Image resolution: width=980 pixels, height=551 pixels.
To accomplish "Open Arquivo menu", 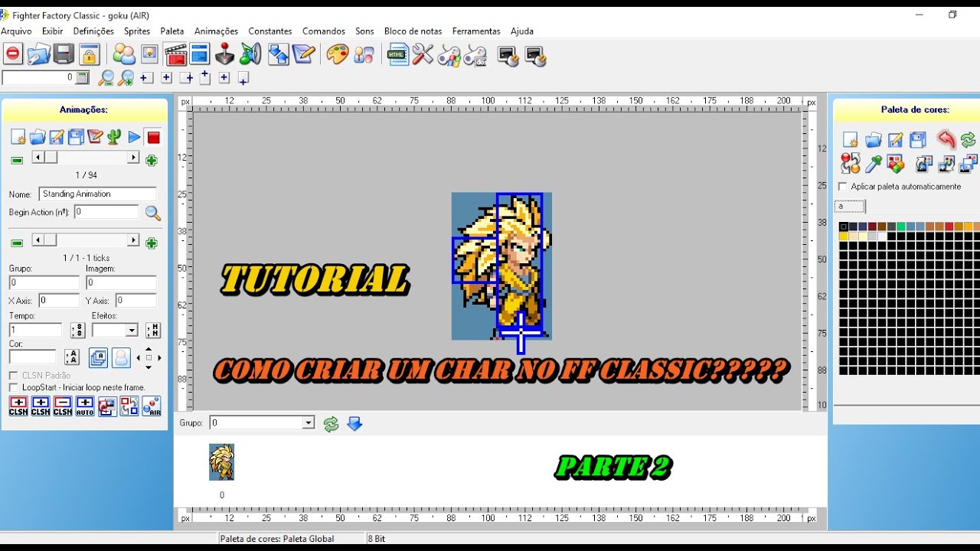I will (x=17, y=31).
